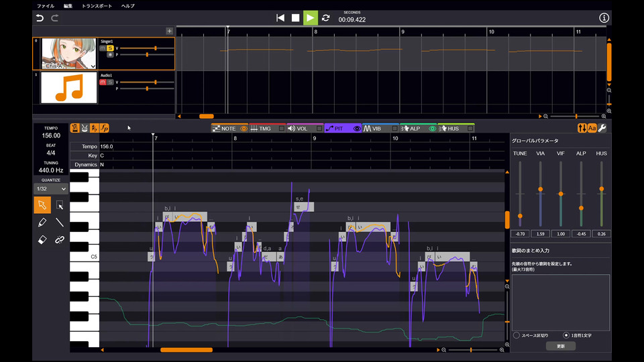Select the スペース区切り radio button
This screenshot has height=362, width=644.
coord(516,335)
